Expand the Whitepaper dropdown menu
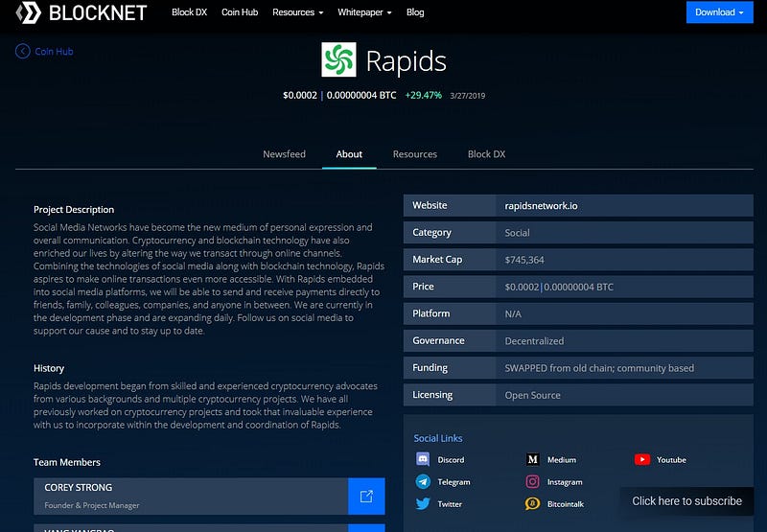The height and width of the screenshot is (532, 767). (364, 12)
